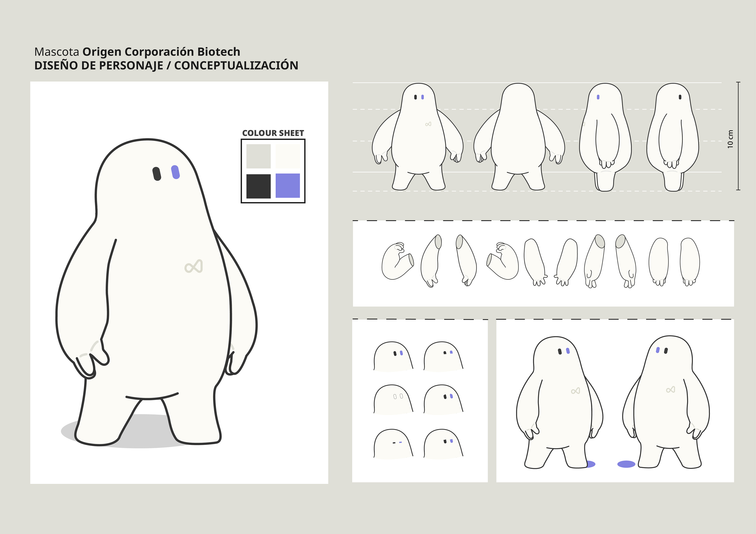Click the dark charcoal colour swatch

pos(258,186)
